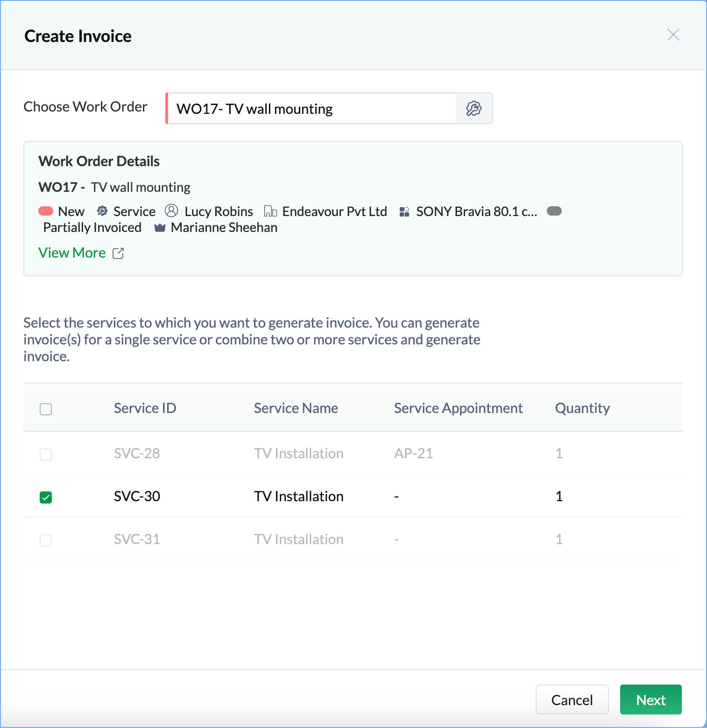
Task: Click the Cancel button
Action: pyautogui.click(x=572, y=700)
